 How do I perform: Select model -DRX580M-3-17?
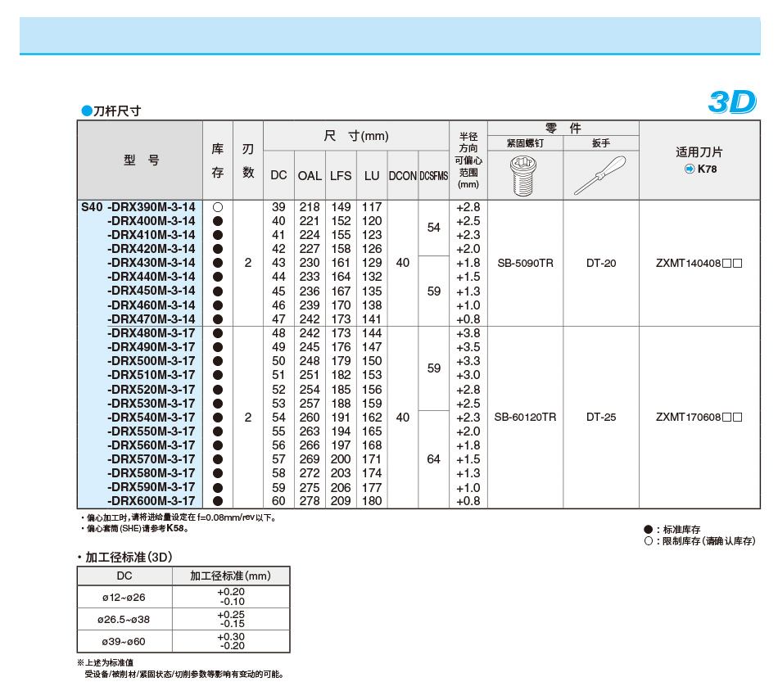coord(152,472)
